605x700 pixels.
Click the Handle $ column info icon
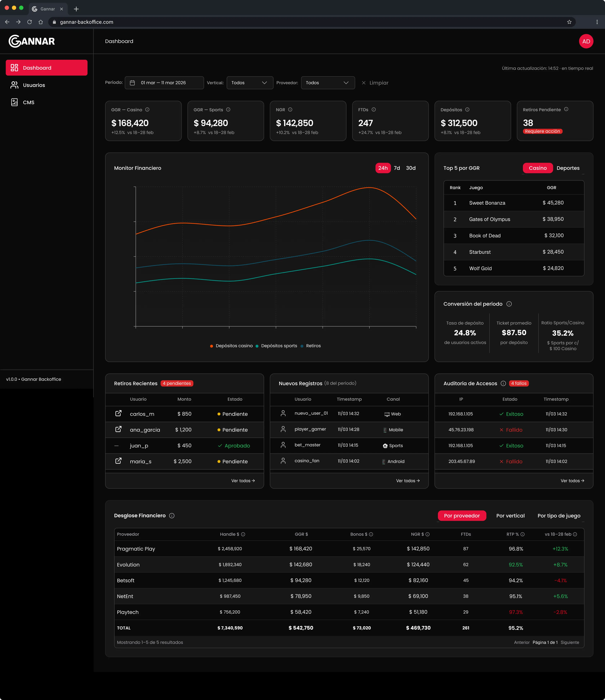click(x=243, y=534)
